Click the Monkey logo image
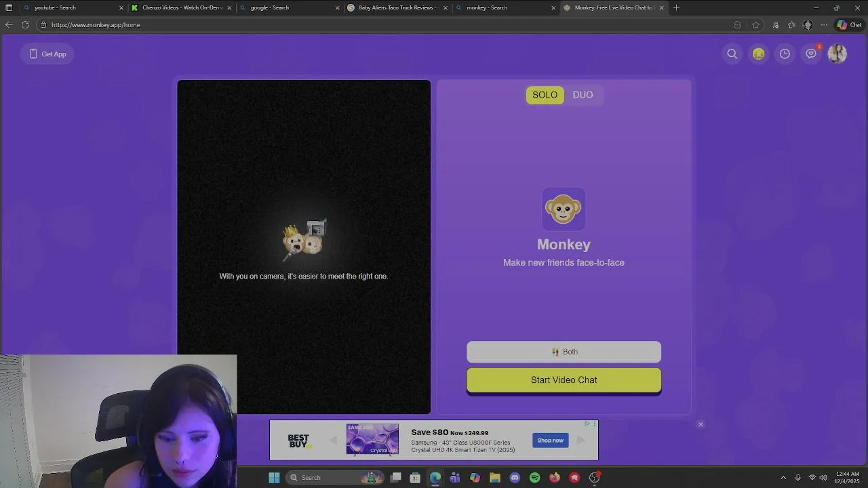The width and height of the screenshot is (868, 488). pos(564,209)
